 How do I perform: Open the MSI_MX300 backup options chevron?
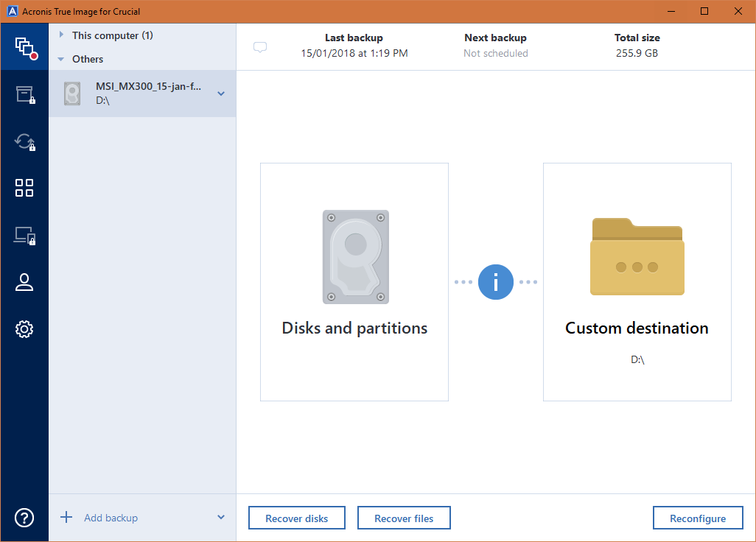(x=221, y=94)
